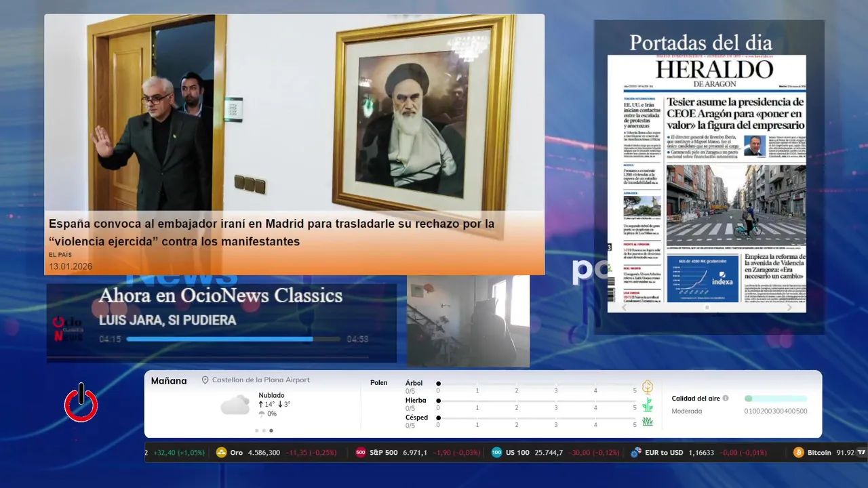Click the Ahora en OcioNews Classics heading
Screen dimensions: 868x488
tap(220, 296)
